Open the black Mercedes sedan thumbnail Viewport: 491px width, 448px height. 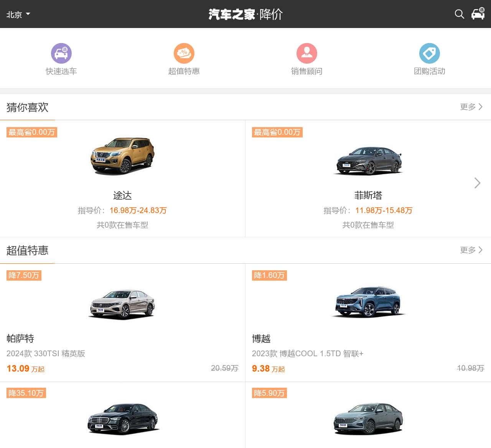123,419
